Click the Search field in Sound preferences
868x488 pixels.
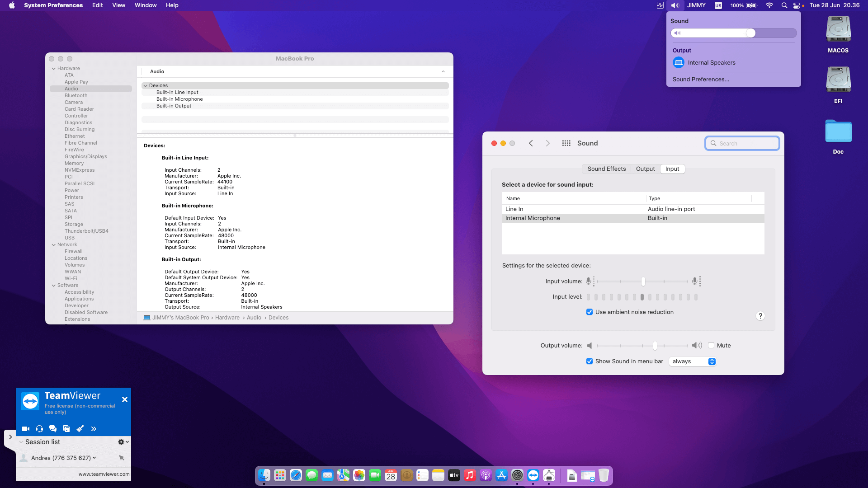(x=742, y=143)
